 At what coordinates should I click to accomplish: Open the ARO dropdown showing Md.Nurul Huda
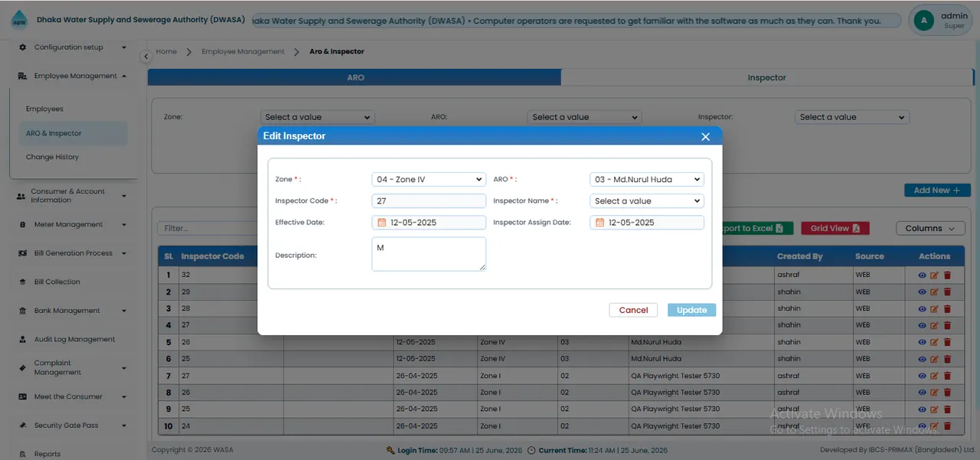point(647,180)
